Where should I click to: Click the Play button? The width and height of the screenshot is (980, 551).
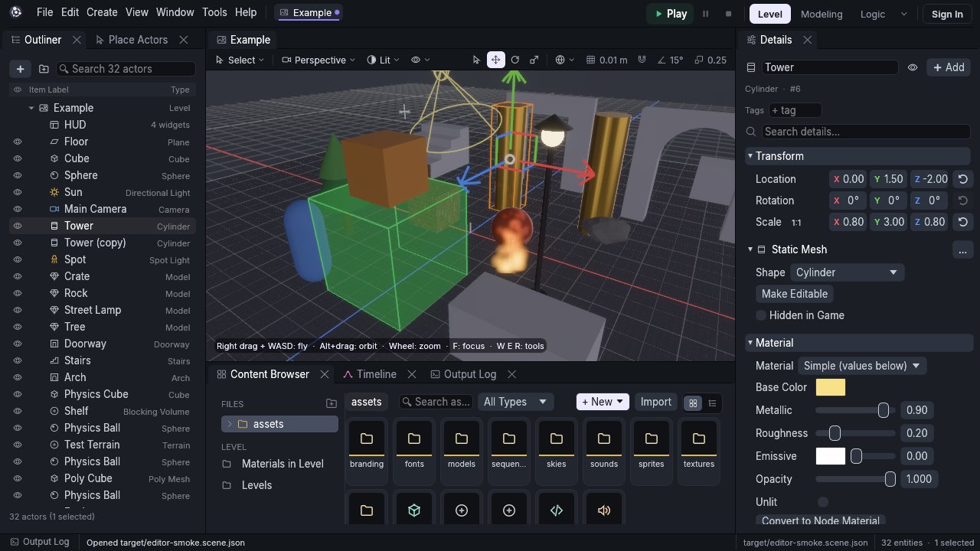click(x=670, y=14)
